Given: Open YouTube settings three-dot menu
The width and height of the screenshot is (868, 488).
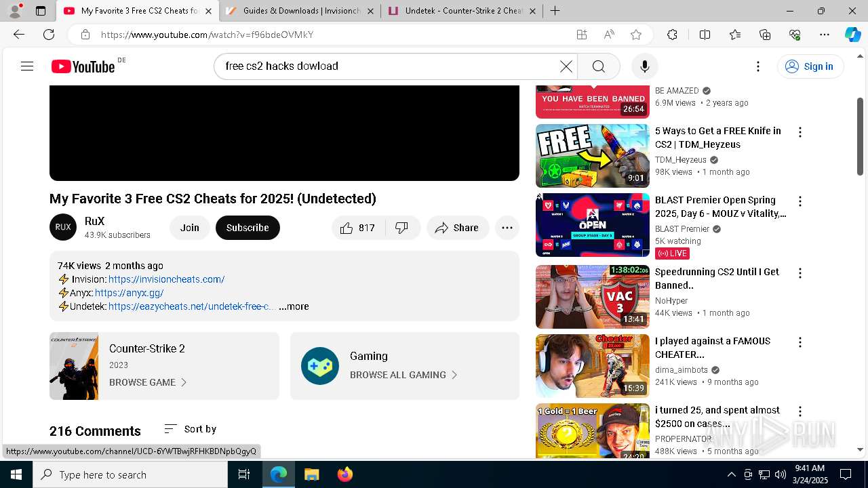Looking at the screenshot, I should [x=758, y=66].
